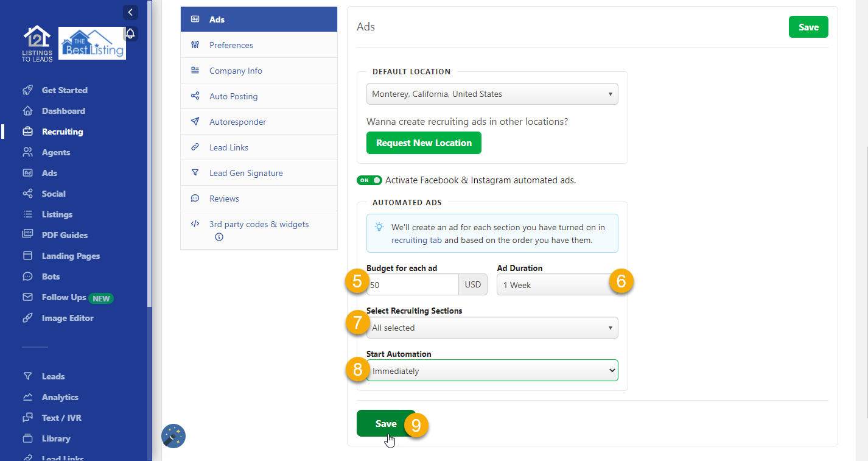868x461 pixels.
Task: Click the magic wand floating icon
Action: pyautogui.click(x=173, y=436)
